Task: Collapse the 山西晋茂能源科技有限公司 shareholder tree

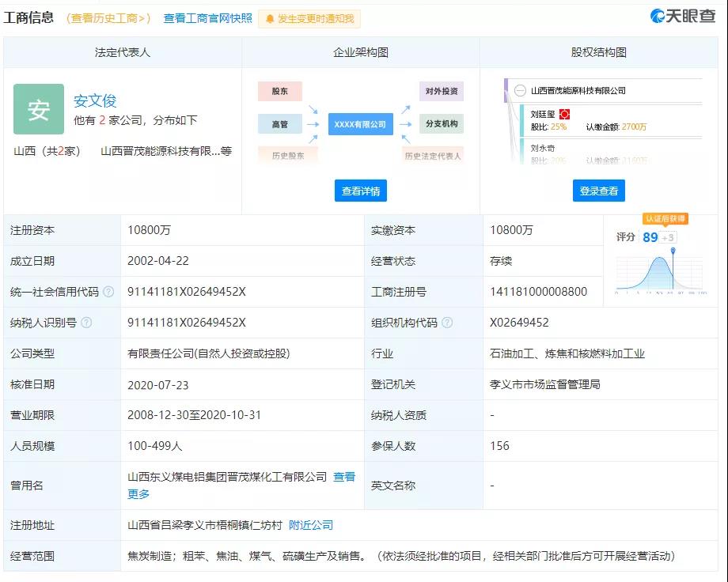Action: 520,90
